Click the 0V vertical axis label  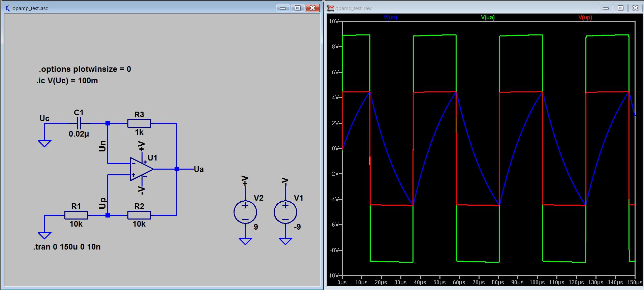pyautogui.click(x=335, y=148)
